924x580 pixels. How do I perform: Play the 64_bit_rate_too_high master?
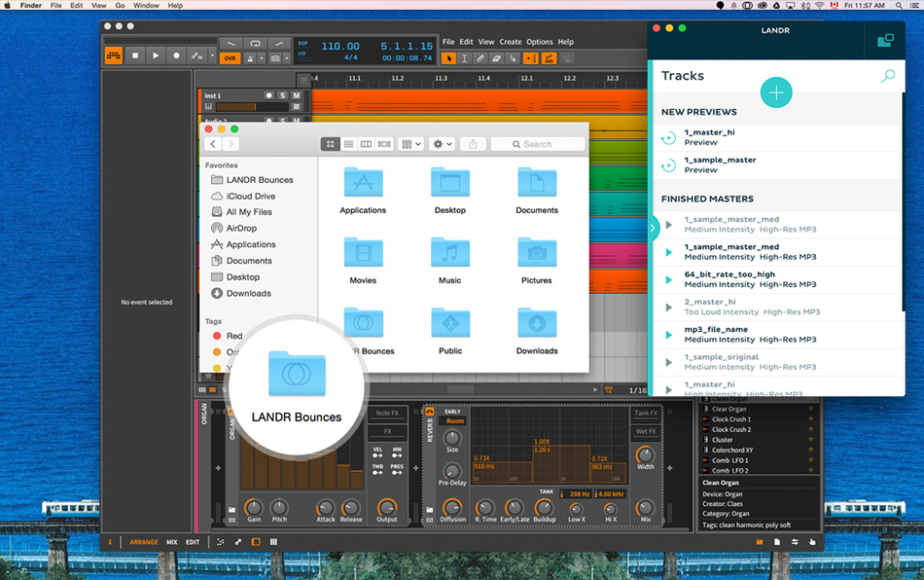point(669,280)
